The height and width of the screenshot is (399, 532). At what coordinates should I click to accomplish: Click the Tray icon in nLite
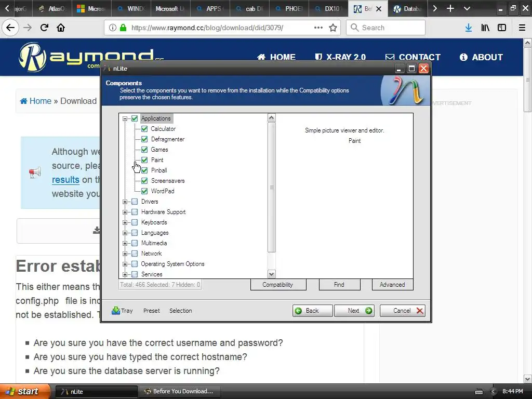(122, 311)
